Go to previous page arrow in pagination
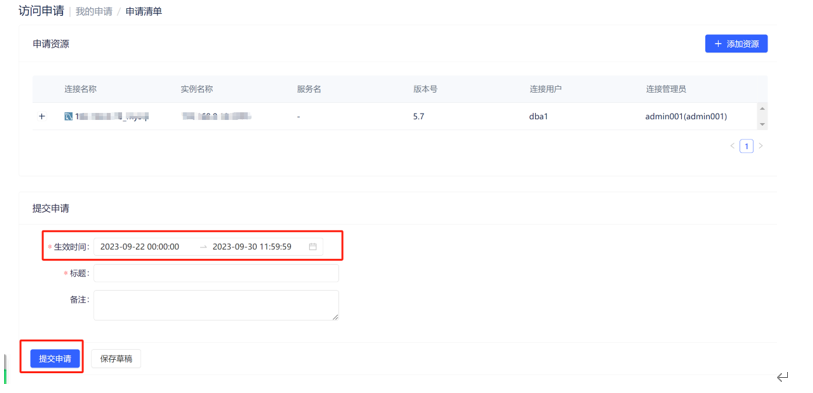813x393 pixels. [732, 146]
